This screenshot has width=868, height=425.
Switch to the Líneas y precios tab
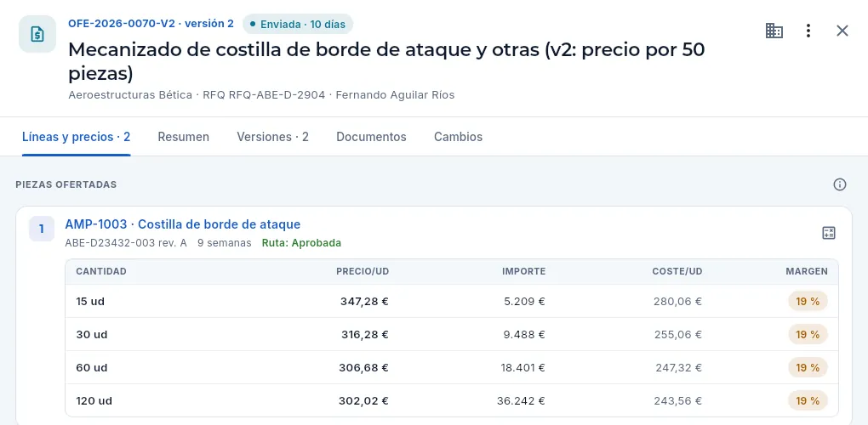point(77,137)
